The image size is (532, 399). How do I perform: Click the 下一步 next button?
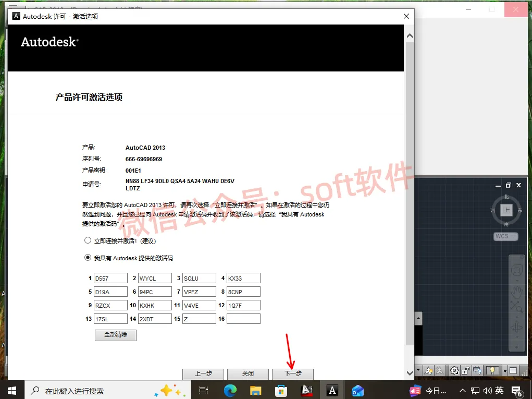tap(293, 374)
